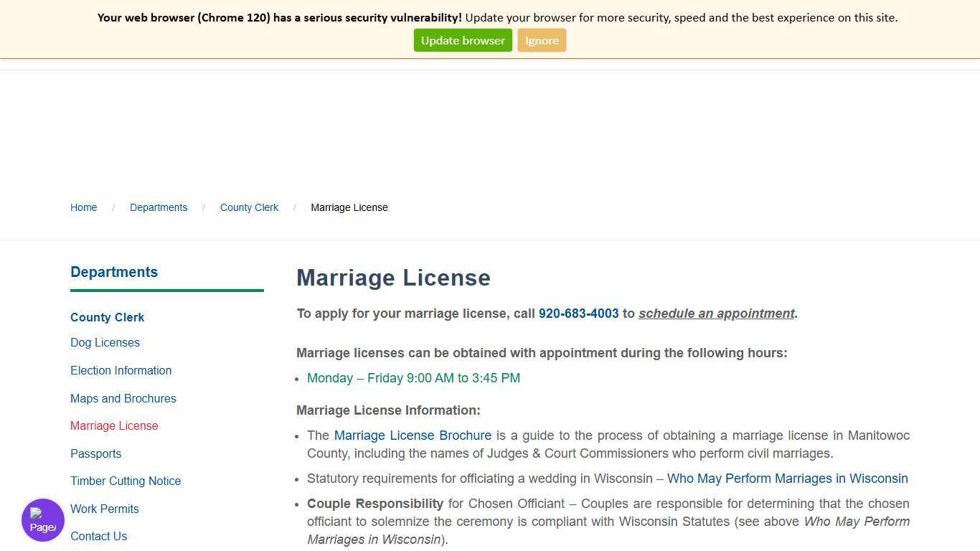View Who May Perform Marriages in Wisconsin
This screenshot has width=980, height=551.
[787, 479]
